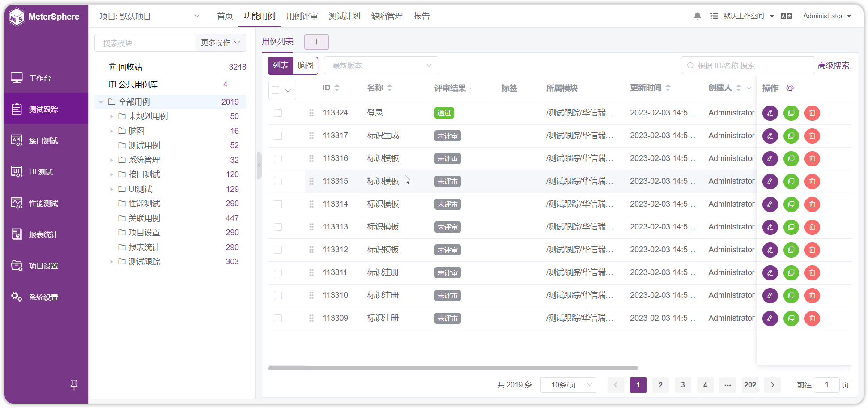Viewport: 868px width, 408px height.
Task: Click the ID/名称 search field
Action: tap(748, 65)
